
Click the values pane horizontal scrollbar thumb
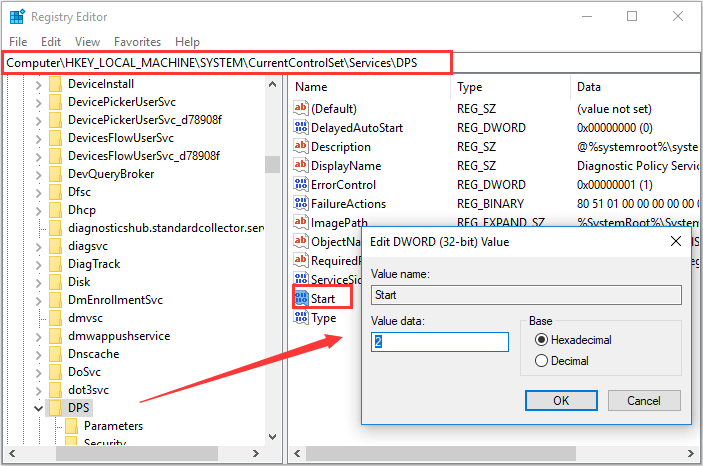coord(441,453)
